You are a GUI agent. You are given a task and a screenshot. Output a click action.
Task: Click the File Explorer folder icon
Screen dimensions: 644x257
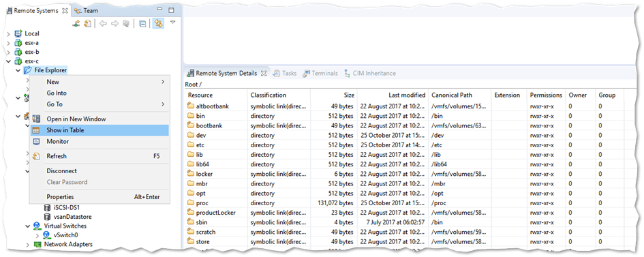(27, 70)
